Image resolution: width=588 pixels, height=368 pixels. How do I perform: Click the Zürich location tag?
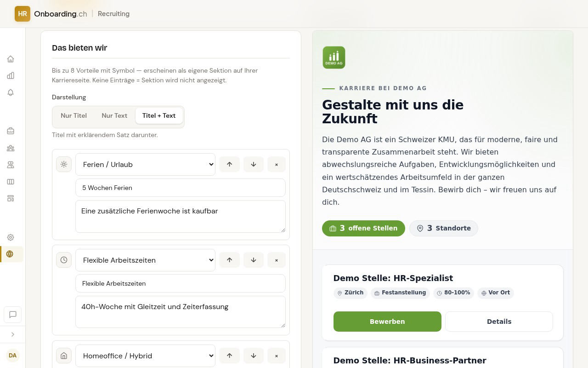pyautogui.click(x=351, y=293)
